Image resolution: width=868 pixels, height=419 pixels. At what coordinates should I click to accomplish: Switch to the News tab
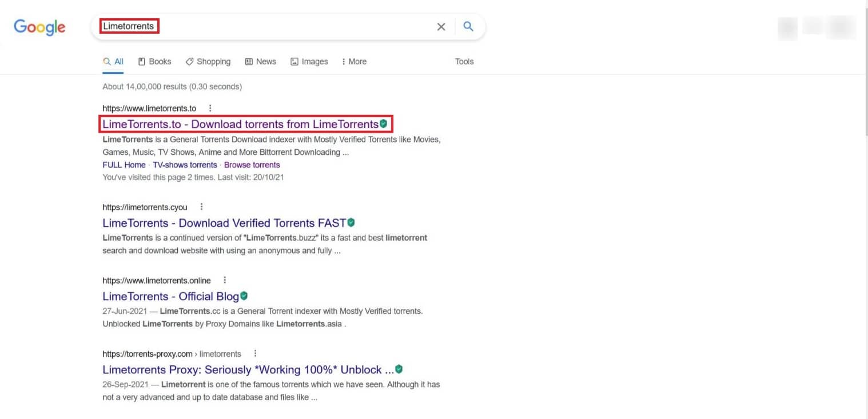coord(261,62)
